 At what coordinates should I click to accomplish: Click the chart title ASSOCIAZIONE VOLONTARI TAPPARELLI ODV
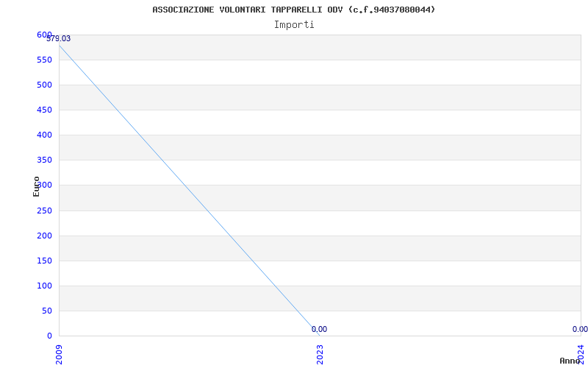[x=293, y=10]
